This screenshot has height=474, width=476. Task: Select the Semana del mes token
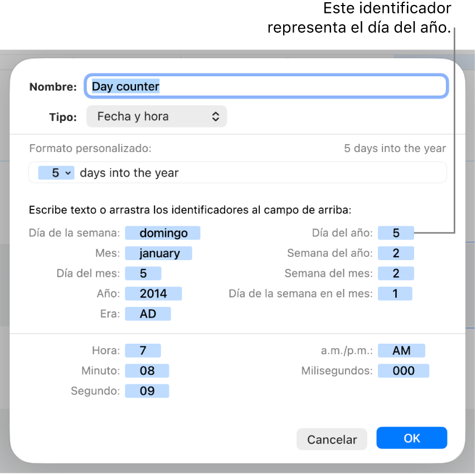(396, 273)
